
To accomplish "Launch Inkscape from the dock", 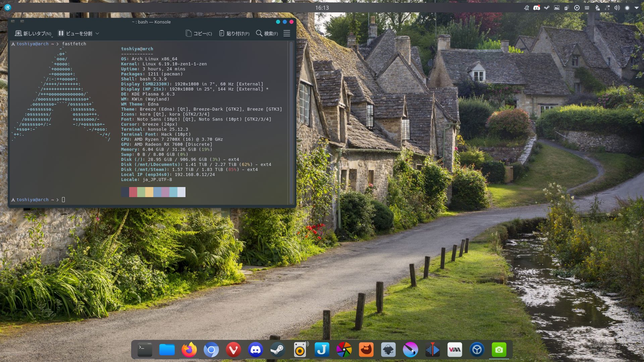I will coord(388,350).
